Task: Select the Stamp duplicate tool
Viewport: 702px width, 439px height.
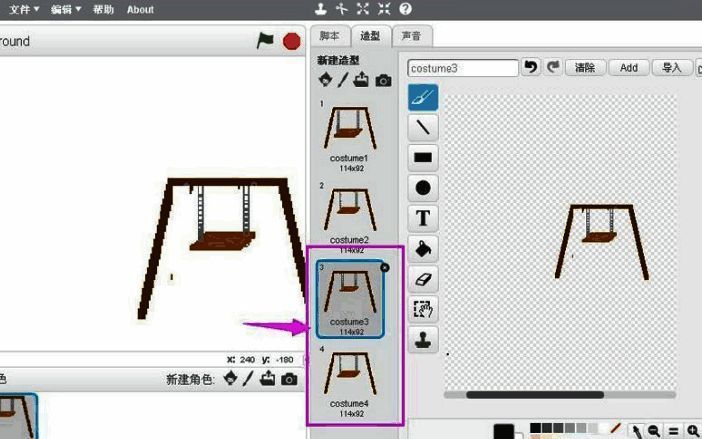Action: [423, 339]
